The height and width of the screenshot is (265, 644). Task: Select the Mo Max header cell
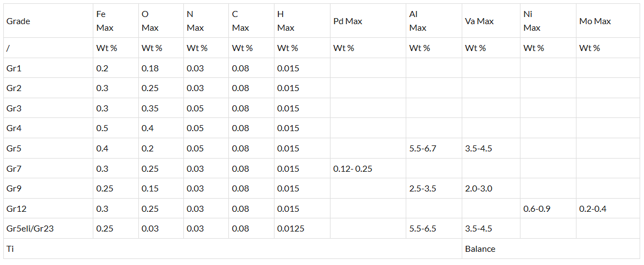click(595, 21)
